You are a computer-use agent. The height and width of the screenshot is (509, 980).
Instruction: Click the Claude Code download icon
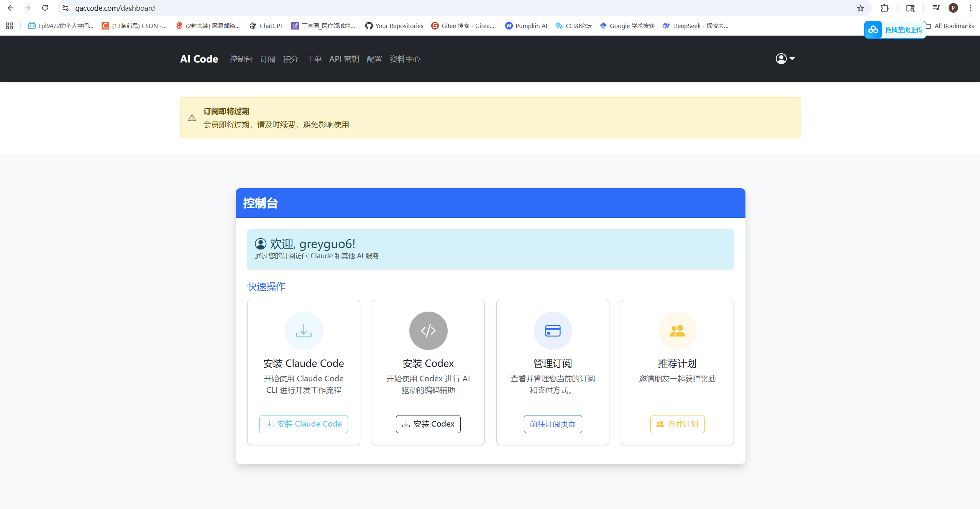tap(303, 330)
